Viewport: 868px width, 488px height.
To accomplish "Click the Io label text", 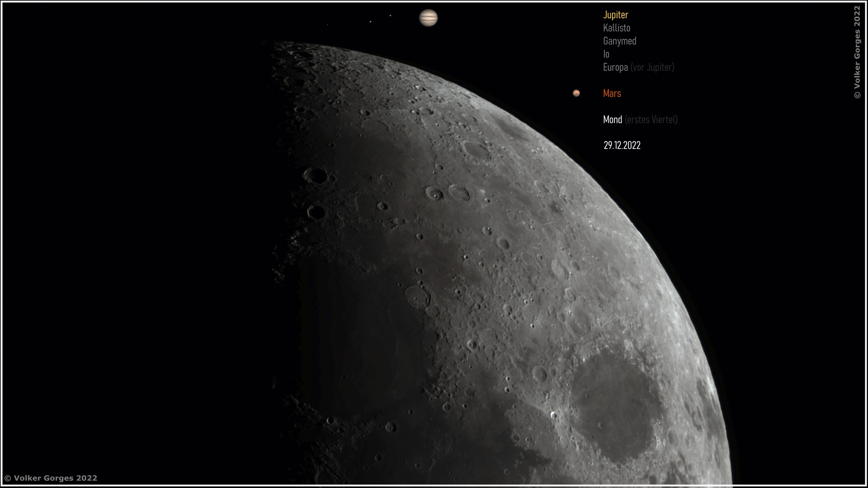I will [x=606, y=54].
